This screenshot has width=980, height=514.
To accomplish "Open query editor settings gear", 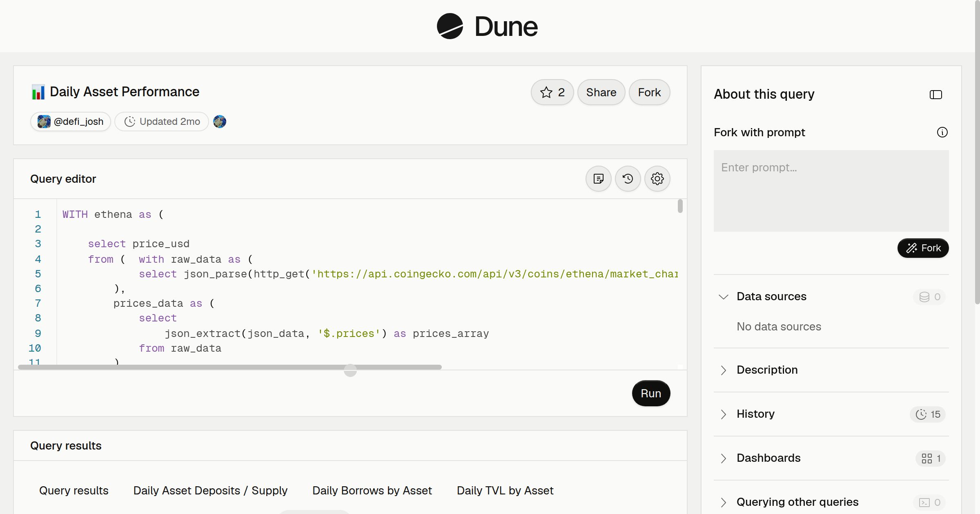I will pos(657,179).
